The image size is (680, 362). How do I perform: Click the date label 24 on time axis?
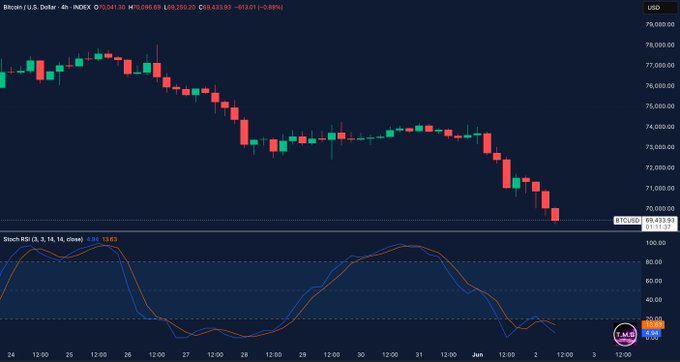[11, 355]
